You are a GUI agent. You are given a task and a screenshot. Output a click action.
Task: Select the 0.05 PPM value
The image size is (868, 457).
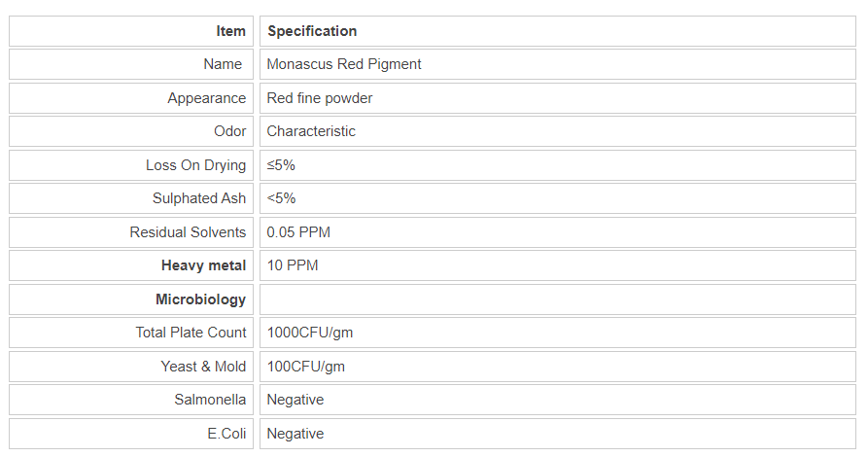(x=299, y=232)
